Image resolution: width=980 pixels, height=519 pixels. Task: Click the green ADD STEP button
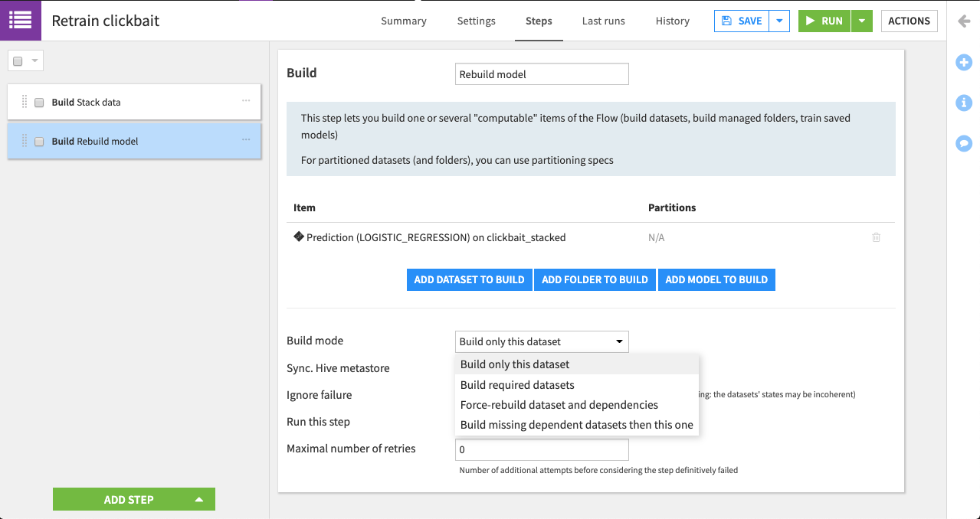[134, 499]
